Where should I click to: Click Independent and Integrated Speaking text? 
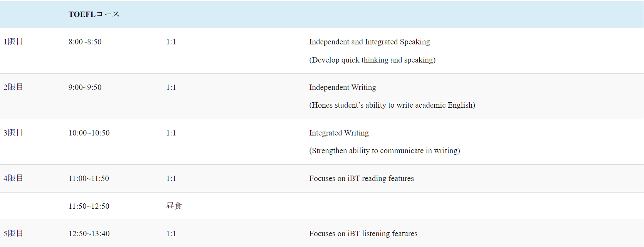(369, 42)
